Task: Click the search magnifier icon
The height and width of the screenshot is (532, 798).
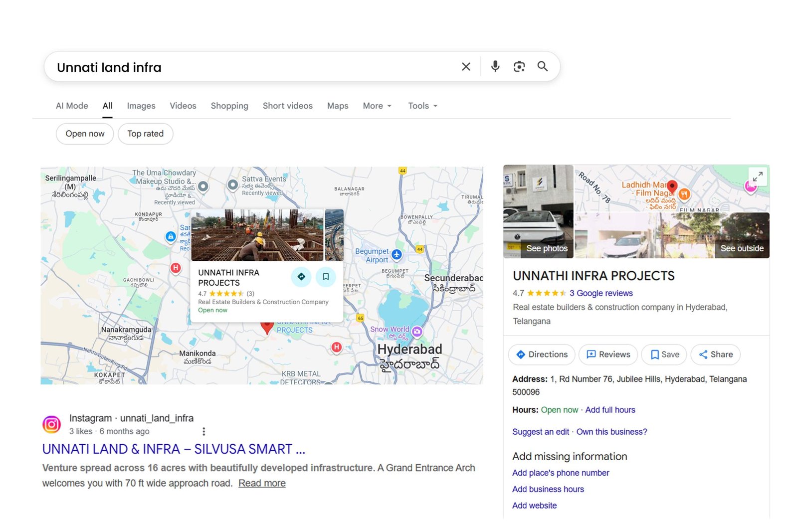Action: click(x=542, y=66)
